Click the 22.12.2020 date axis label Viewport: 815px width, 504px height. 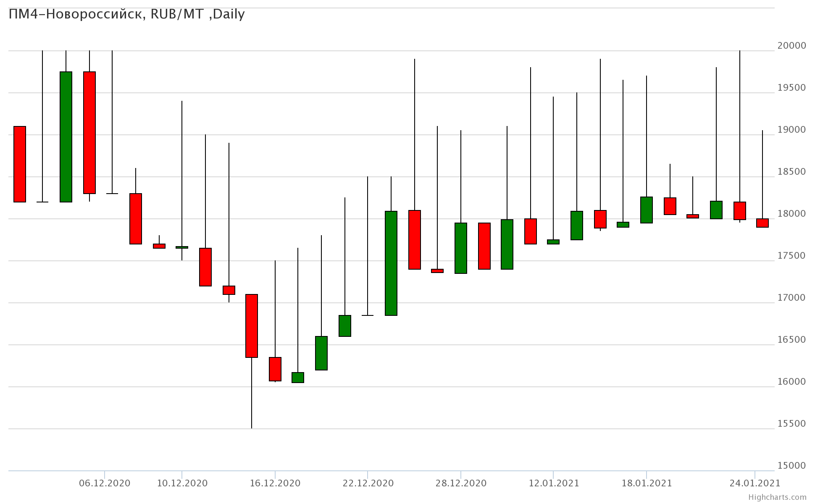[x=368, y=483]
